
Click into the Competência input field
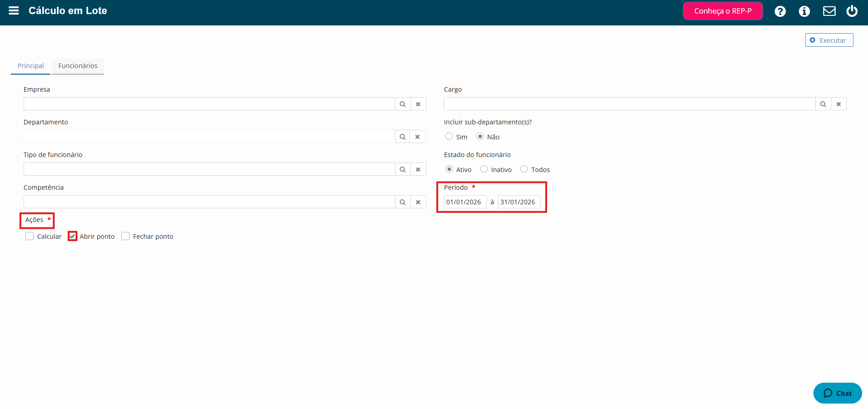tap(210, 202)
